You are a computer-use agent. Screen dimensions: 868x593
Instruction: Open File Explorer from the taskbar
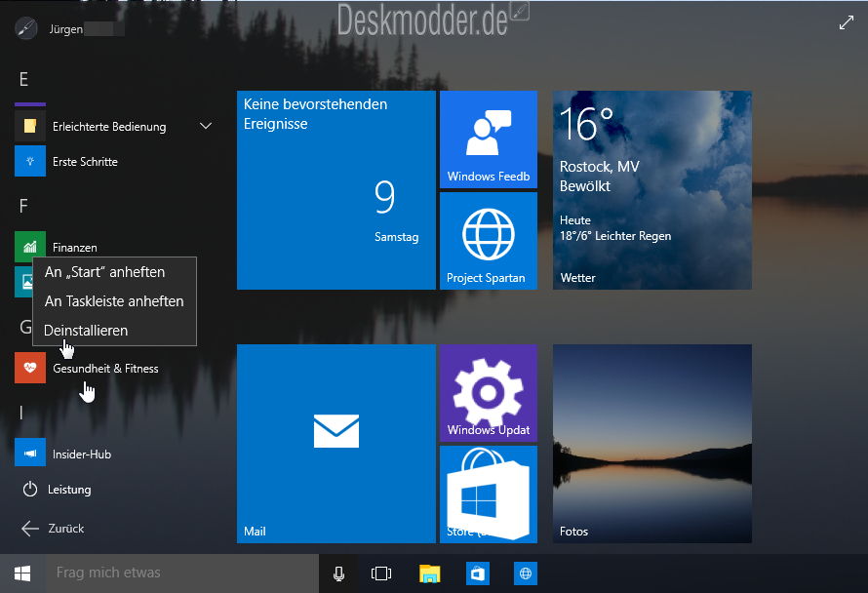pos(431,573)
